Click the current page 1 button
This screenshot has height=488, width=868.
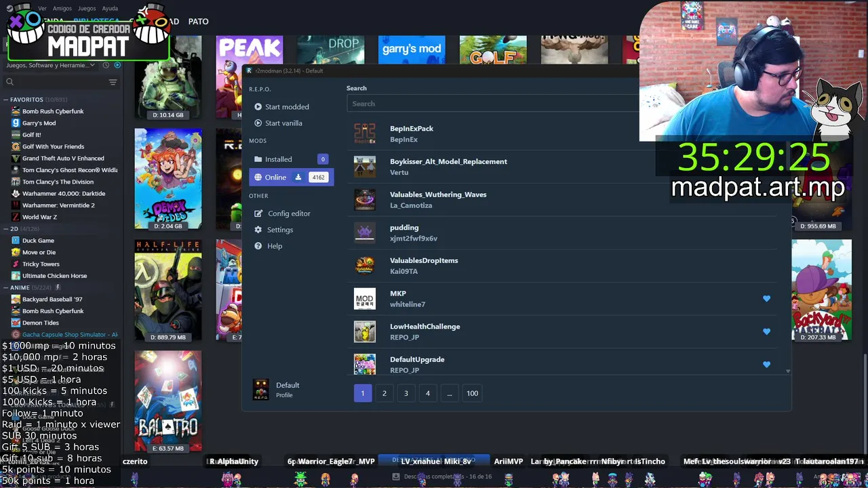[x=363, y=393]
